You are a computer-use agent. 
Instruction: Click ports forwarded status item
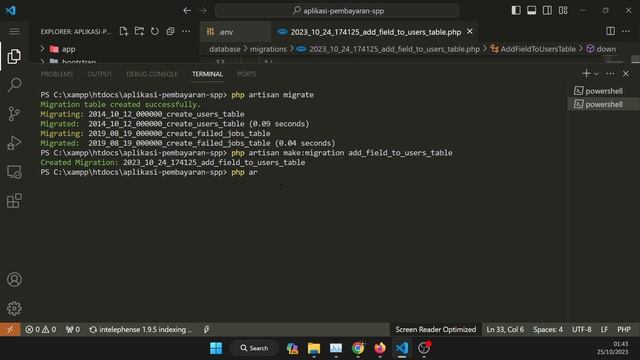tap(73, 329)
